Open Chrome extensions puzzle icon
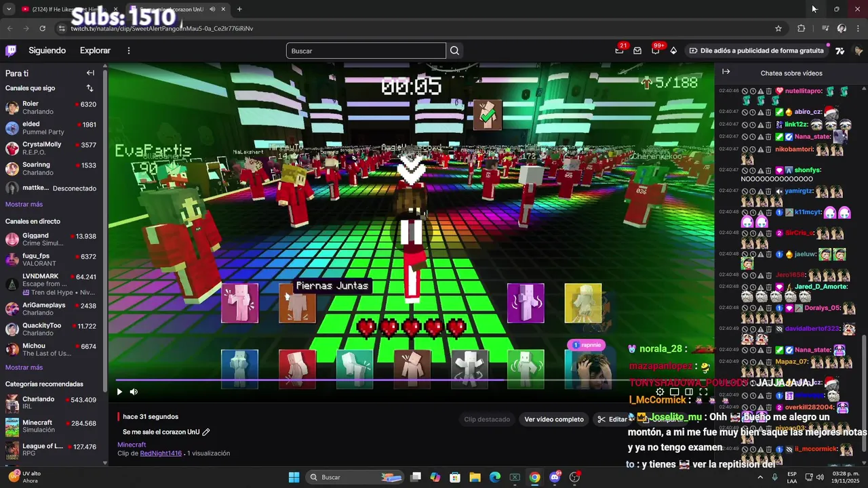This screenshot has width=868, height=488. pyautogui.click(x=801, y=28)
